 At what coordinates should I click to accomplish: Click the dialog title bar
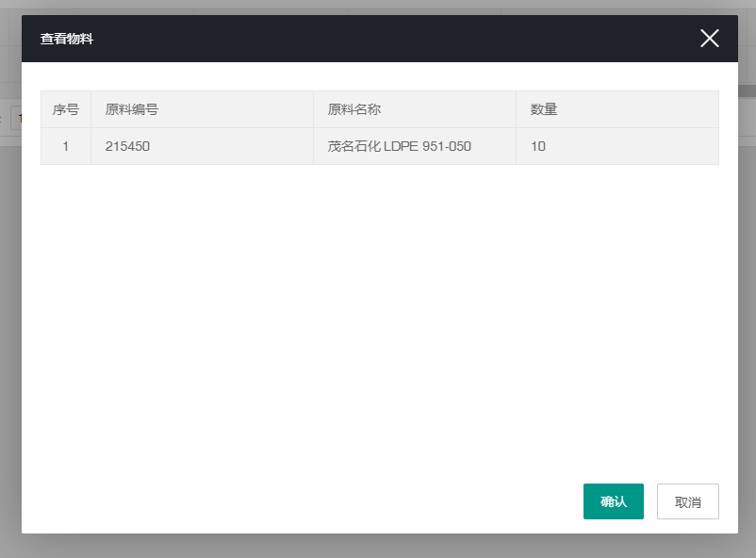click(377, 38)
